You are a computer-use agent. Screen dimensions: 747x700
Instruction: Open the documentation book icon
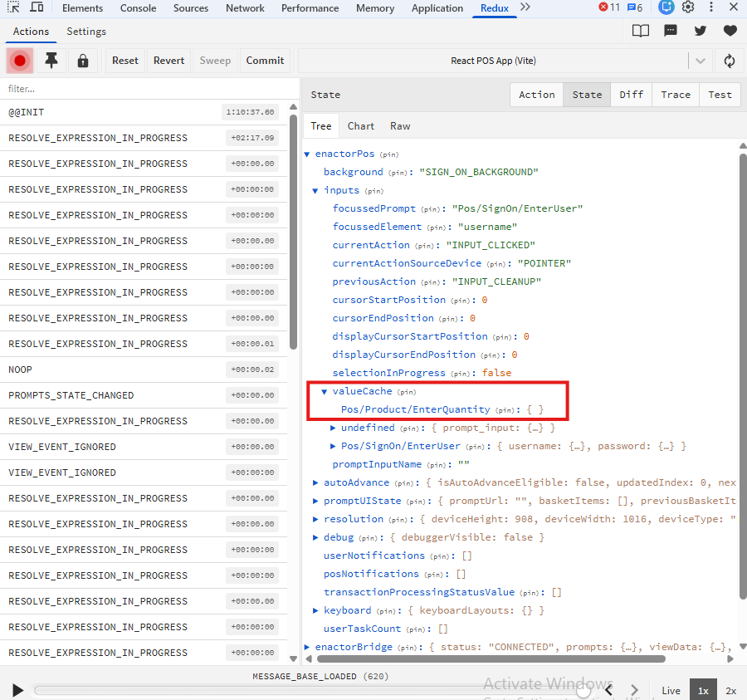tap(640, 31)
